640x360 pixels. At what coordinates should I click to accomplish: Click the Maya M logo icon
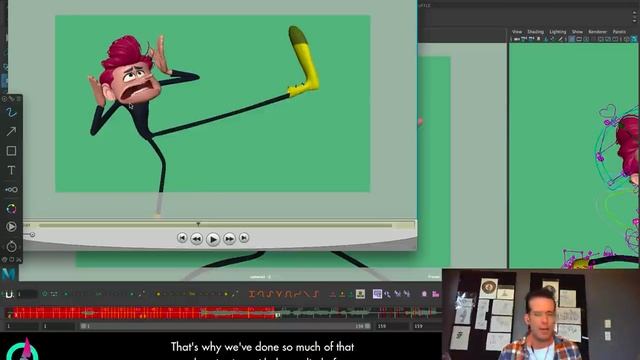pos(8,273)
